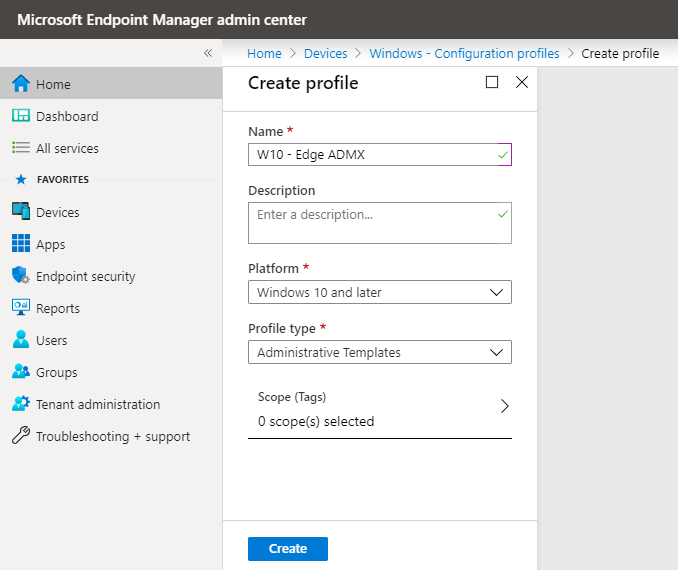
Task: Collapse the sidebar with double chevron
Action: [x=208, y=53]
